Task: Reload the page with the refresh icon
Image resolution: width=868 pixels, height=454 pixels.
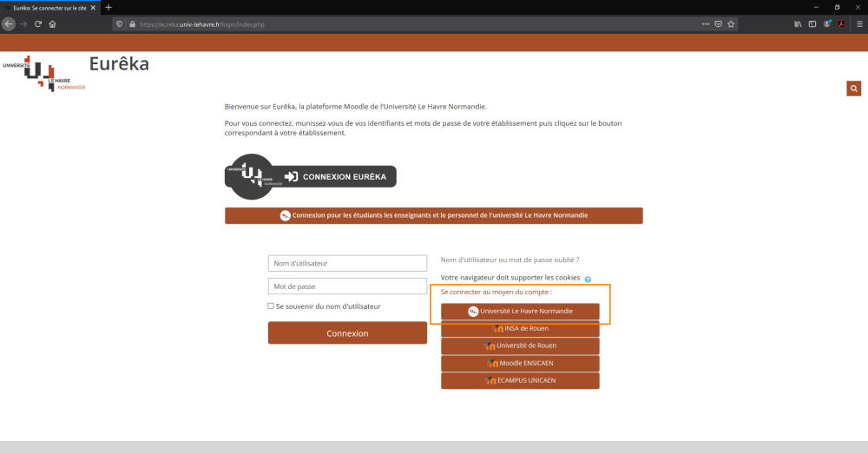Action: (x=38, y=24)
